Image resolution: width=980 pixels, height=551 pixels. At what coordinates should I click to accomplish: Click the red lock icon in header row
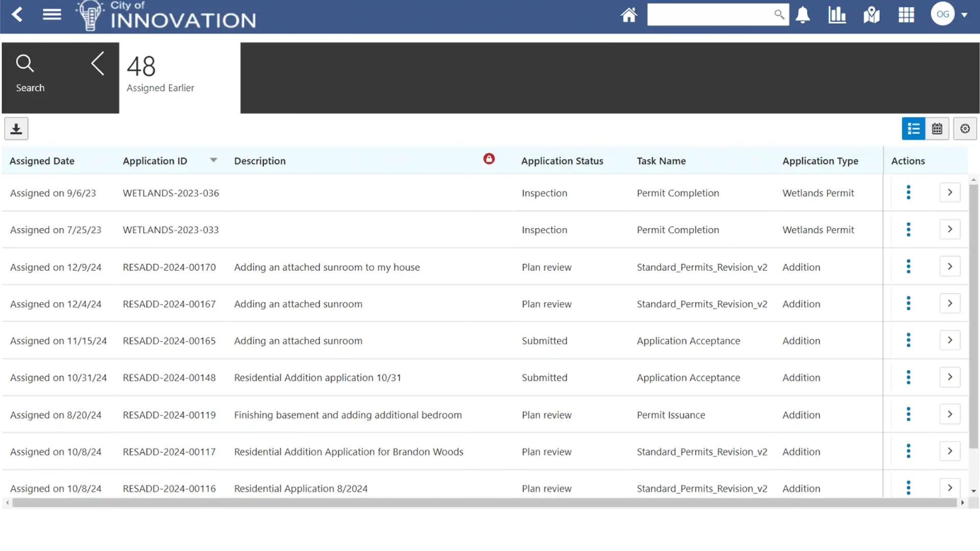[x=489, y=159]
